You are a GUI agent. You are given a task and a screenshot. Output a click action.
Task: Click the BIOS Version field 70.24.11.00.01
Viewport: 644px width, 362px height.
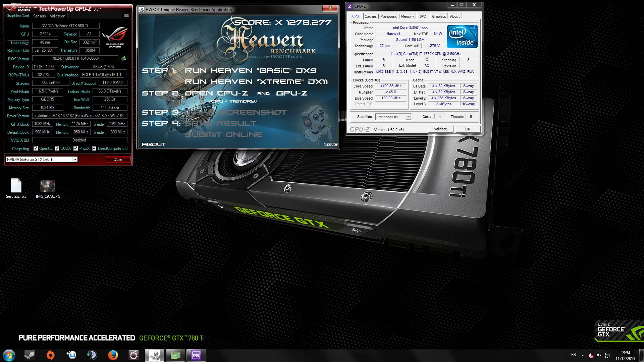point(75,58)
